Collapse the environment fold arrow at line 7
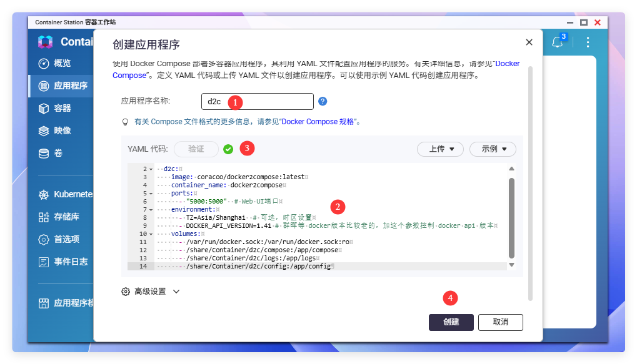Image resolution: width=637 pixels, height=364 pixels. (x=151, y=210)
